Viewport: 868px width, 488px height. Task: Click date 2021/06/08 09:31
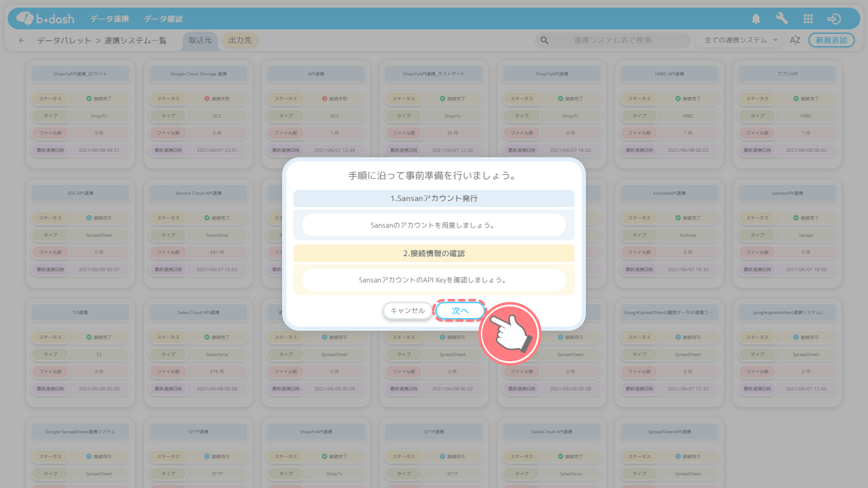tap(99, 150)
